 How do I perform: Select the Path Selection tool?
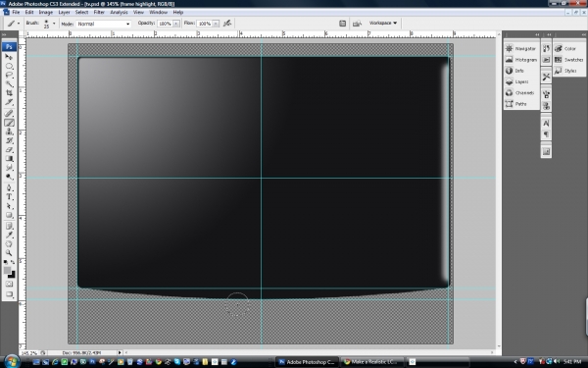coord(9,206)
